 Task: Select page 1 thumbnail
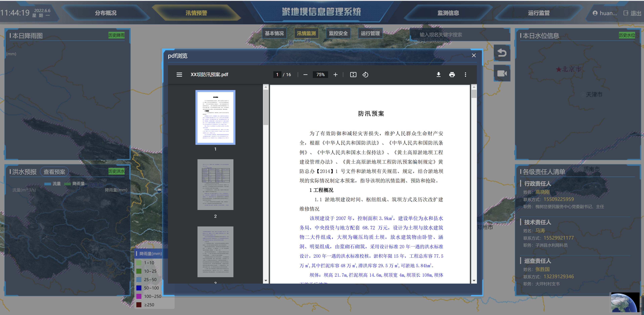pyautogui.click(x=215, y=117)
